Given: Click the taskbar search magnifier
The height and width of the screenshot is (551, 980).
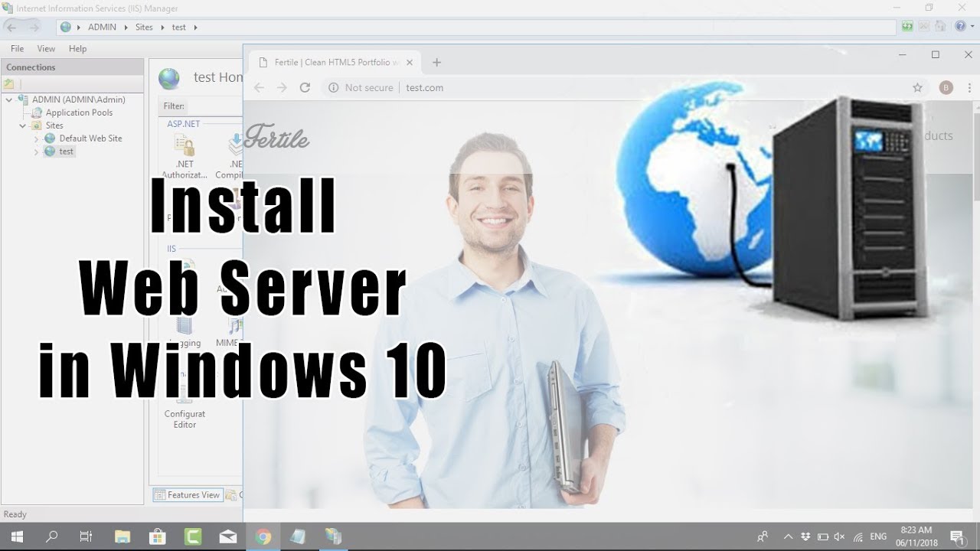Looking at the screenshot, I should 51,536.
